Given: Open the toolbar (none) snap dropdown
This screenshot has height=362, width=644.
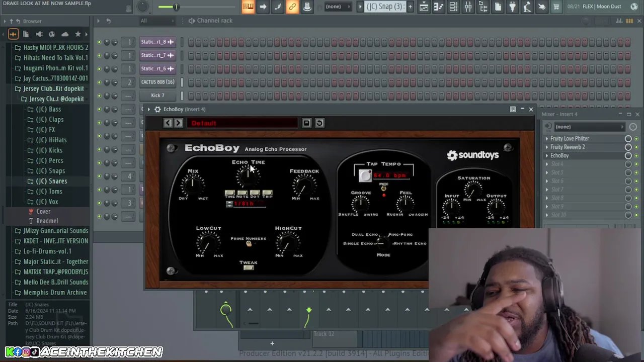Looking at the screenshot, I should pyautogui.click(x=337, y=7).
